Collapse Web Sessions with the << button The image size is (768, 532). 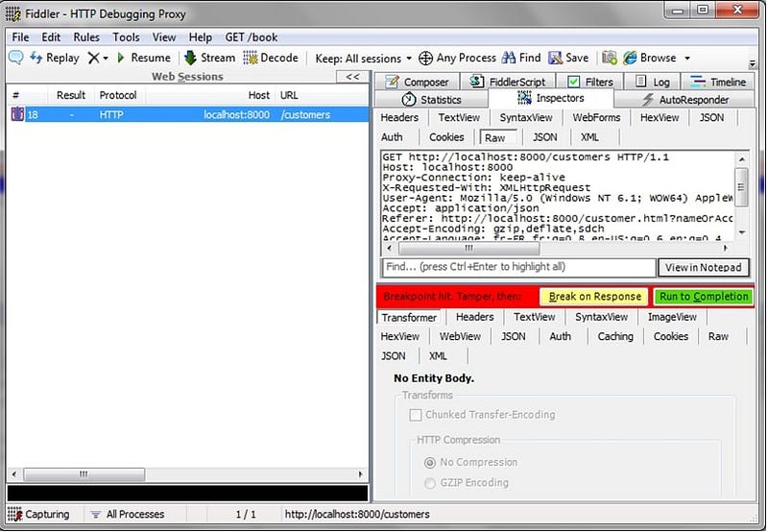click(x=352, y=77)
